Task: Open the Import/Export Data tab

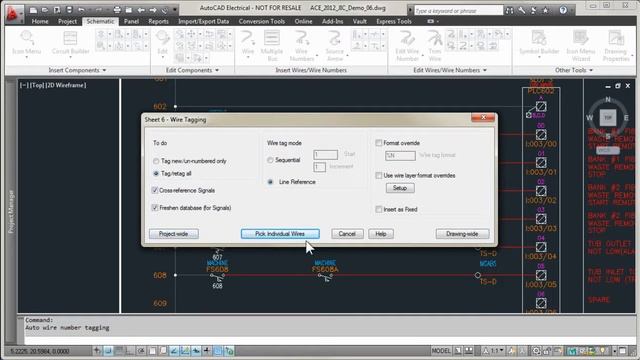Action: (x=203, y=21)
